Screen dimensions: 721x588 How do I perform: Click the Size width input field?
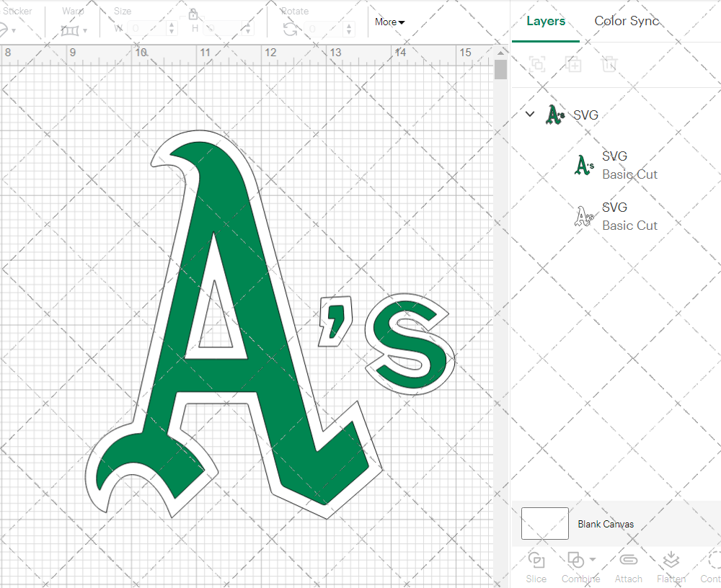[x=146, y=29]
